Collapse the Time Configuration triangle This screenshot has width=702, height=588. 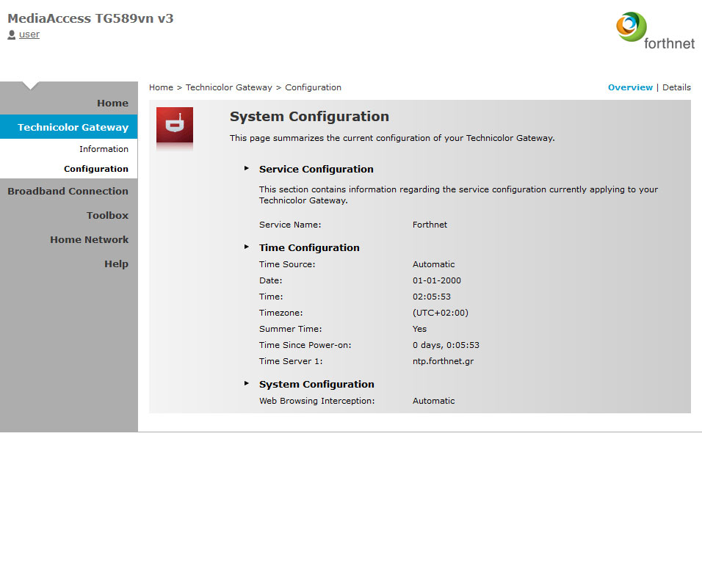[x=246, y=247]
